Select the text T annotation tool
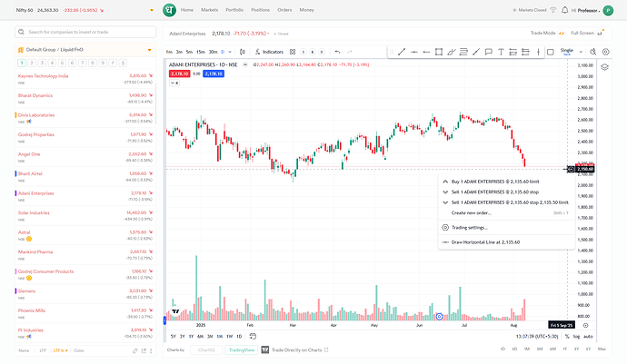Image resolution: width=627 pixels, height=364 pixels. (x=501, y=52)
